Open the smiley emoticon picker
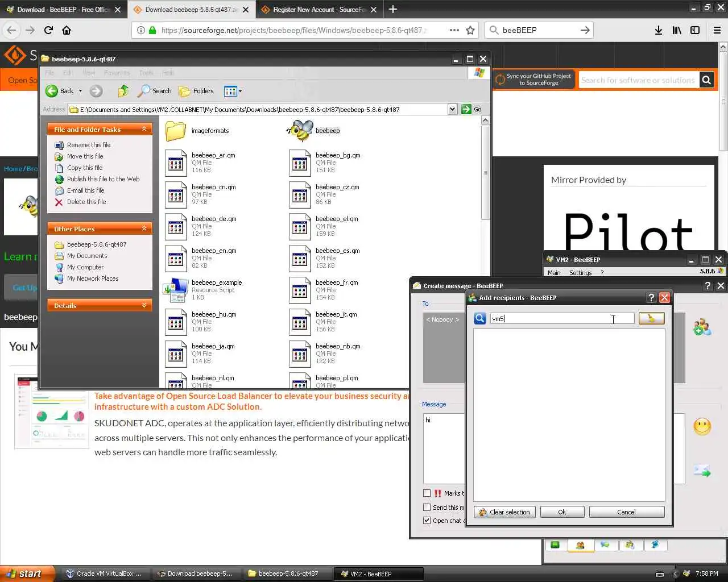Screen dimensions: 728x582 point(702,426)
